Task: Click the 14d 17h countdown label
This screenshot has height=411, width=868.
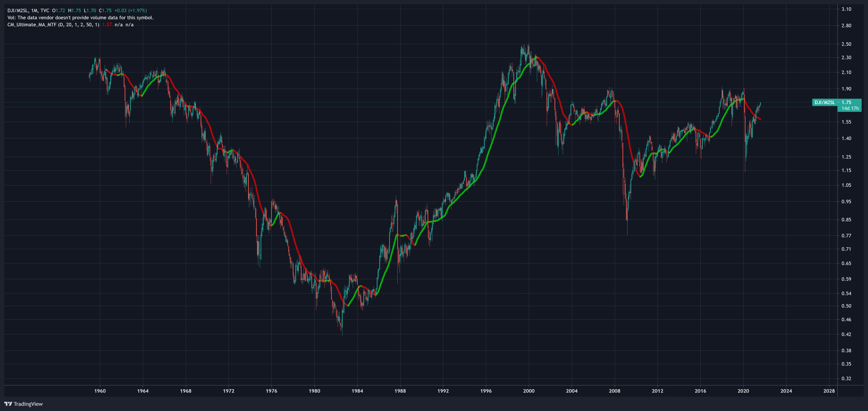Action: 850,108
